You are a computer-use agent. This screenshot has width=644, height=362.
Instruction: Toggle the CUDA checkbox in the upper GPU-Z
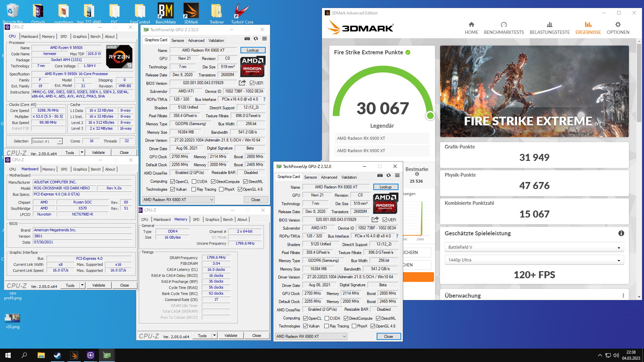(194, 182)
